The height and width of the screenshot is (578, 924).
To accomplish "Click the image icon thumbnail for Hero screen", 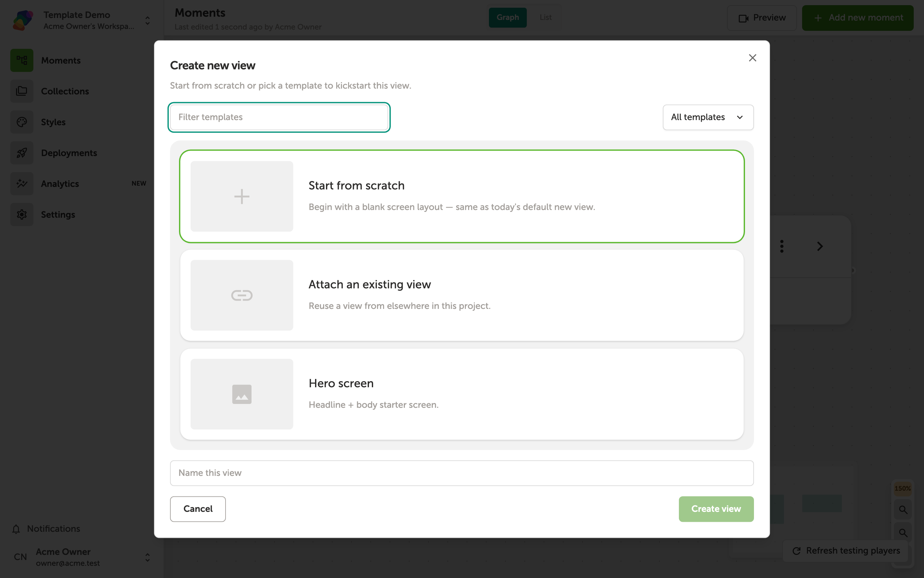I will (242, 394).
